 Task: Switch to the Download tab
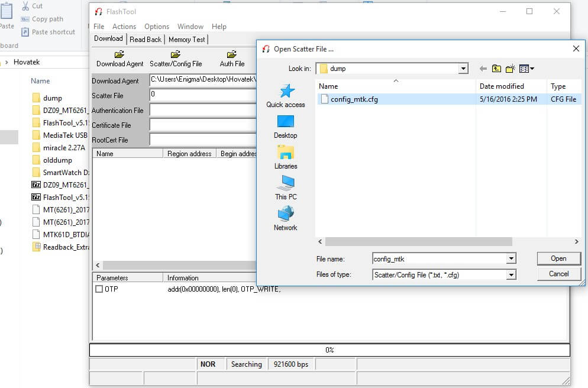[108, 38]
